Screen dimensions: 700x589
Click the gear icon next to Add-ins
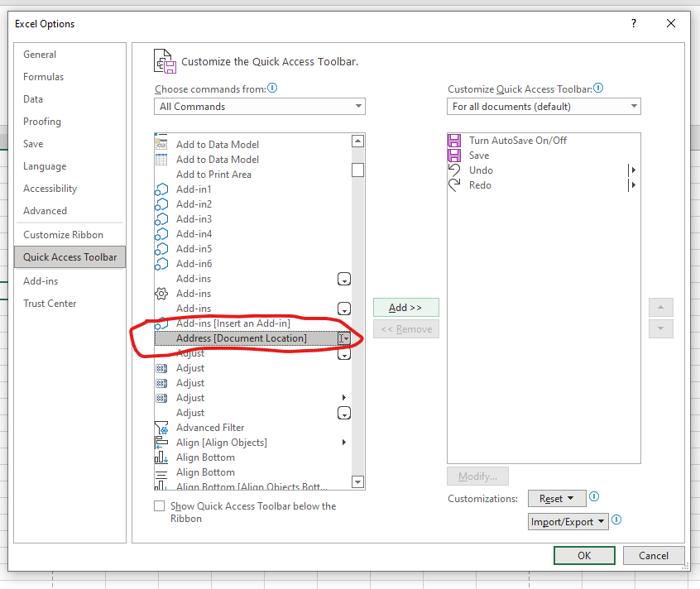pos(161,294)
